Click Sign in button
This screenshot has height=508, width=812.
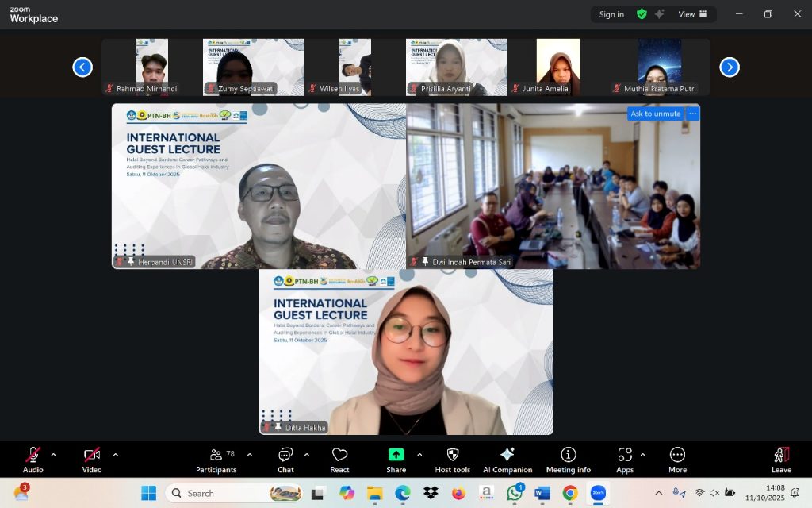point(611,14)
